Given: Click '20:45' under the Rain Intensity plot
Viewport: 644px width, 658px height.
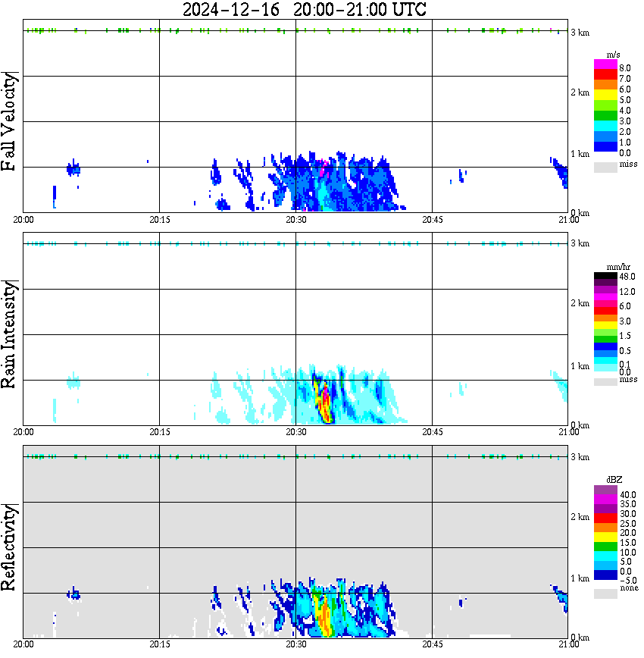Looking at the screenshot, I should click(x=432, y=432).
